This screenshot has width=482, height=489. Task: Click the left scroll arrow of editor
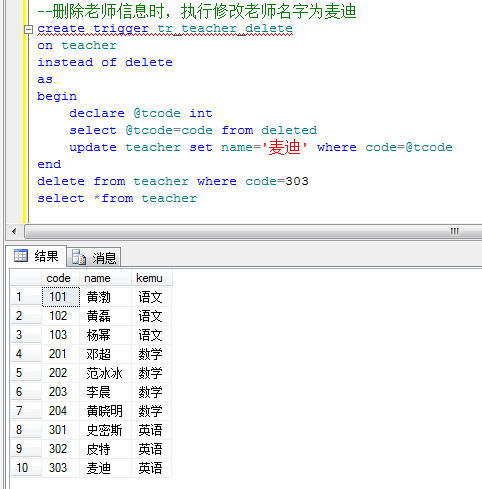coord(14,231)
